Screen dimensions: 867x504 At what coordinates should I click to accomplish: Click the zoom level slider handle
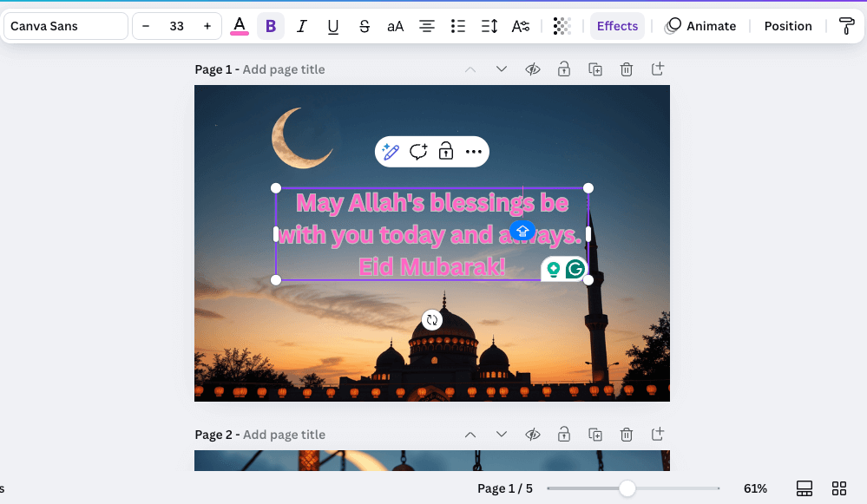pyautogui.click(x=627, y=488)
